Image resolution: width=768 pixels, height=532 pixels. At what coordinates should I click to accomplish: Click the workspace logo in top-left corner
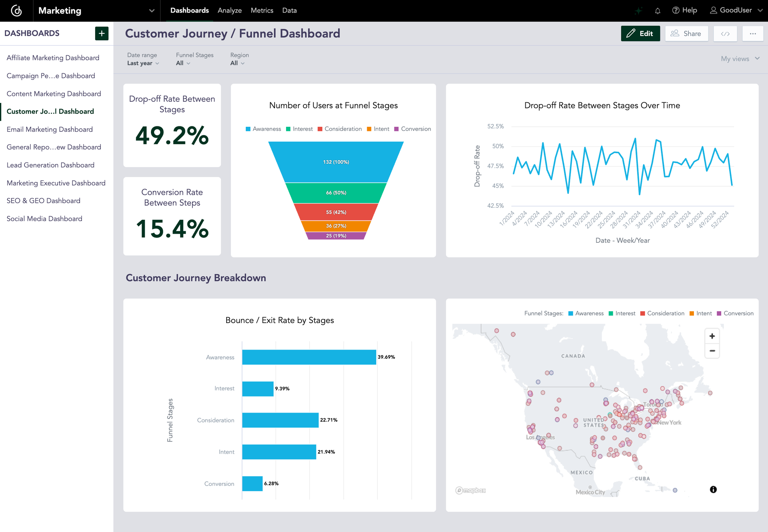16,10
